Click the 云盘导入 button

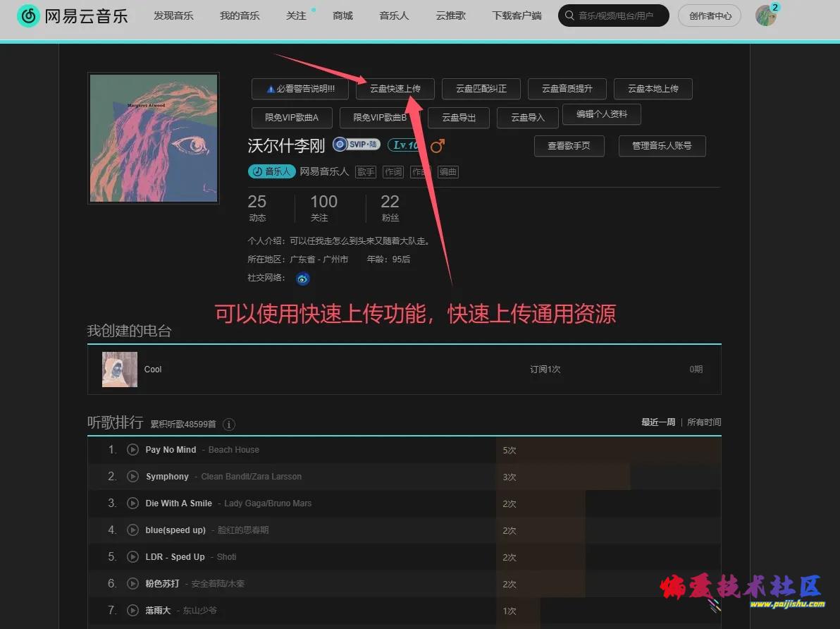click(x=528, y=118)
